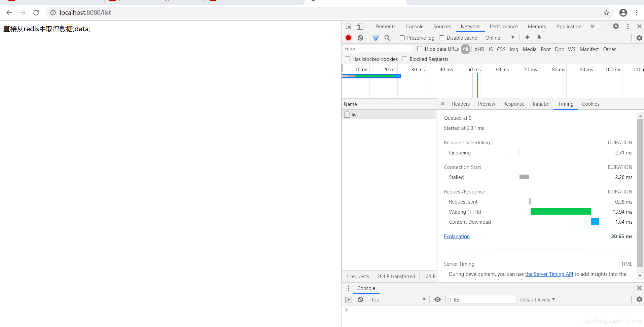Close the Console drawer
The width and height of the screenshot is (644, 327).
639,288
